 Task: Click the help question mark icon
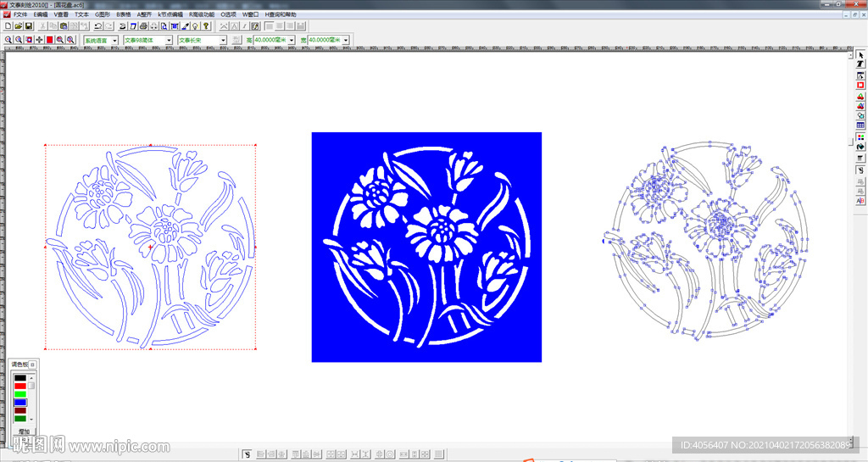(x=205, y=26)
